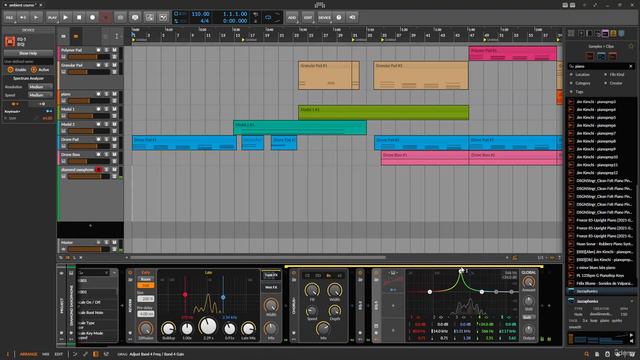Select the highlighted samples browser tab icon
Viewport: 640px width, 360px height.
pyautogui.click(x=605, y=33)
